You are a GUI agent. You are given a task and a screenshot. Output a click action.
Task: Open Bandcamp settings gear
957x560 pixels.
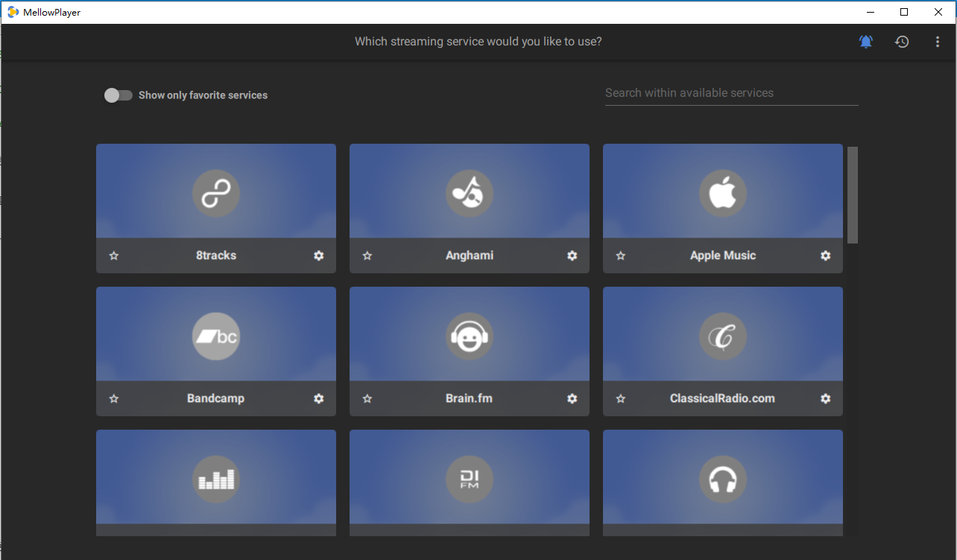coord(319,398)
